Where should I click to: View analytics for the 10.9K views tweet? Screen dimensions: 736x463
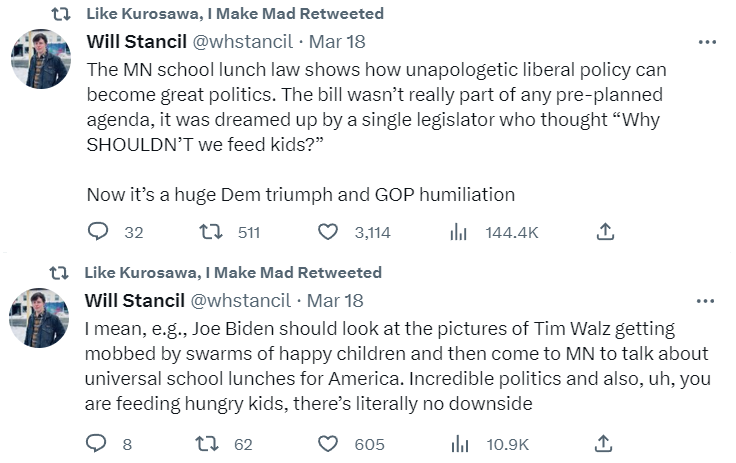(459, 444)
